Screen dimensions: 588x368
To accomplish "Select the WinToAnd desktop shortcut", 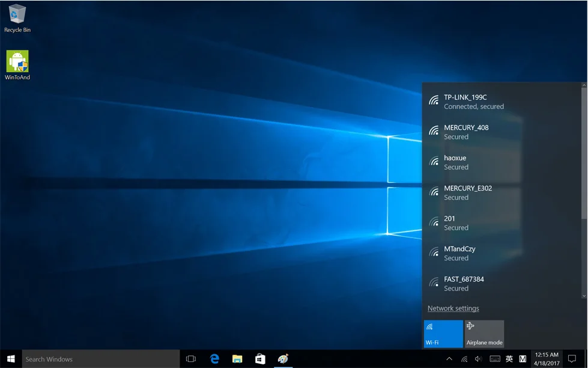I will [x=17, y=64].
